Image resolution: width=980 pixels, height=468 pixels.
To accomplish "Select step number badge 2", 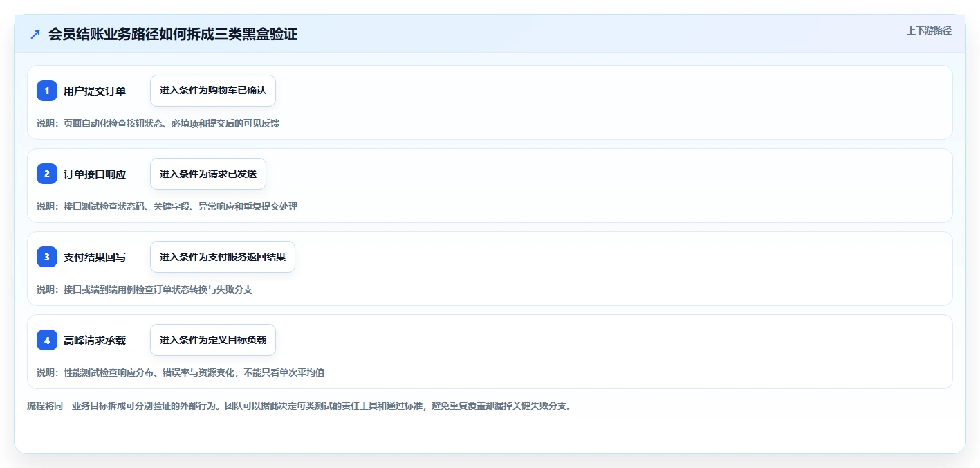I will [47, 174].
